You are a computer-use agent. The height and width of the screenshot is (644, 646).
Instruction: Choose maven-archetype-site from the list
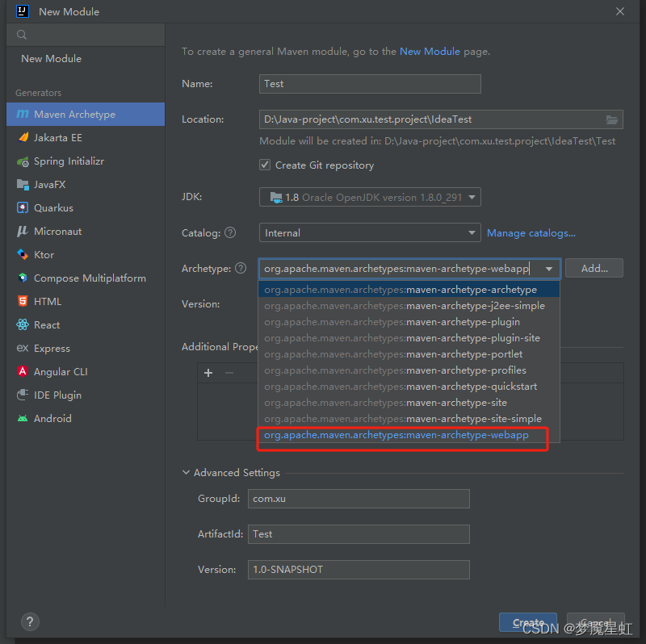pos(409,403)
